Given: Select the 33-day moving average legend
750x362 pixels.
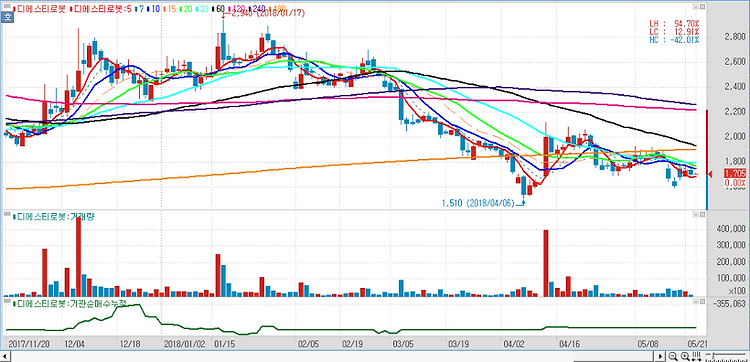Looking at the screenshot, I should point(202,9).
